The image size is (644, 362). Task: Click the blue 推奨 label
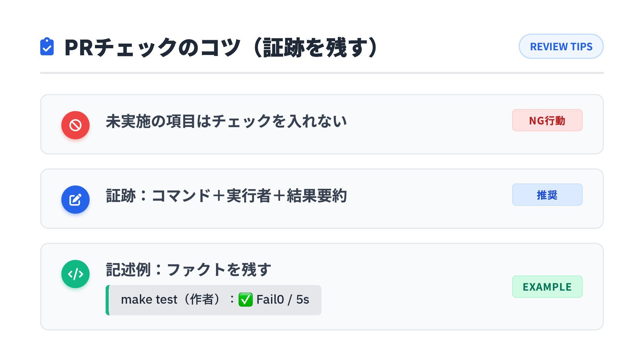[x=547, y=195]
